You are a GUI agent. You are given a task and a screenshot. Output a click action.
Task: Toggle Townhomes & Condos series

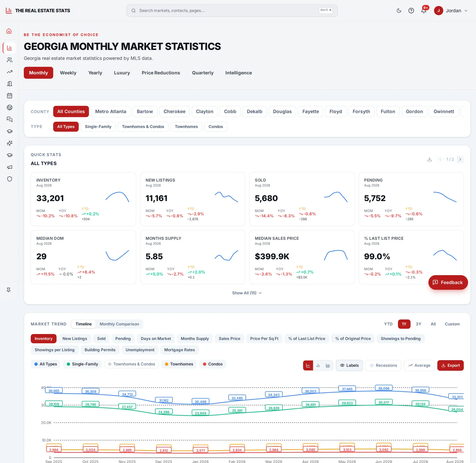132,364
